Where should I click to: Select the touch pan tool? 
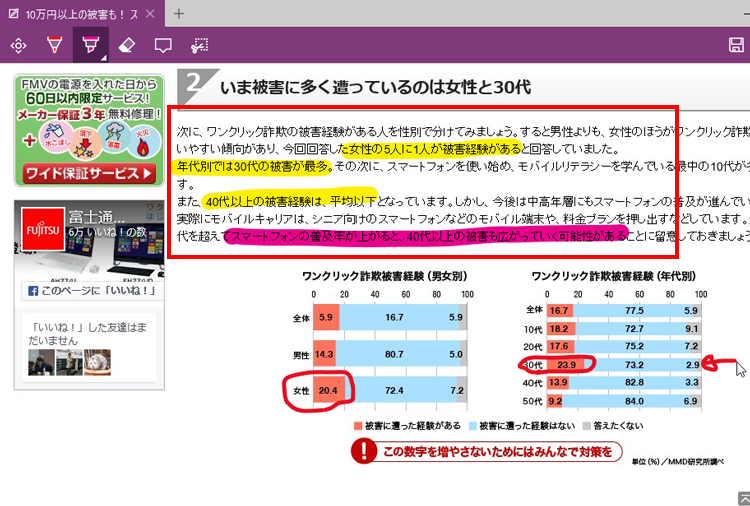click(x=18, y=45)
